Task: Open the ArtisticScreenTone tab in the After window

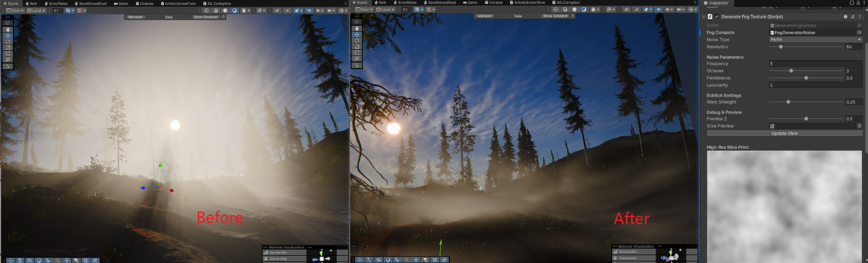Action: [527, 3]
